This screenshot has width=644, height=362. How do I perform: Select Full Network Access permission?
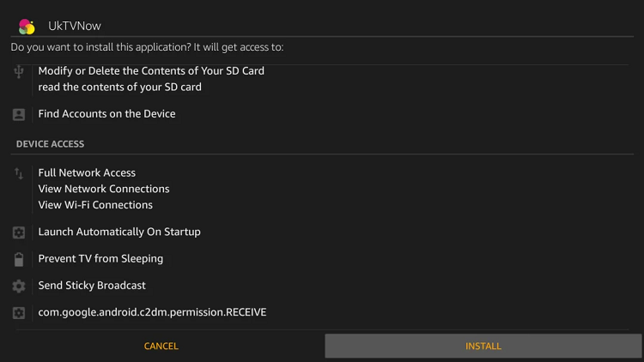[87, 172]
